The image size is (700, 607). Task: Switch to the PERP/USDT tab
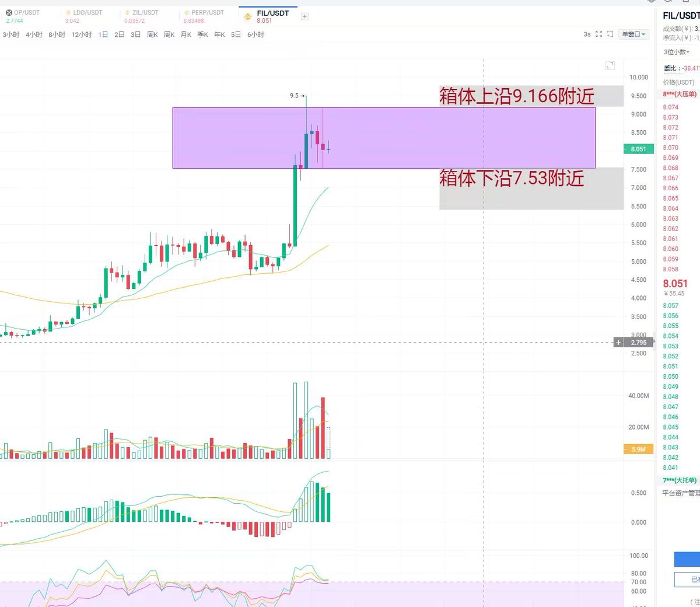coord(204,16)
